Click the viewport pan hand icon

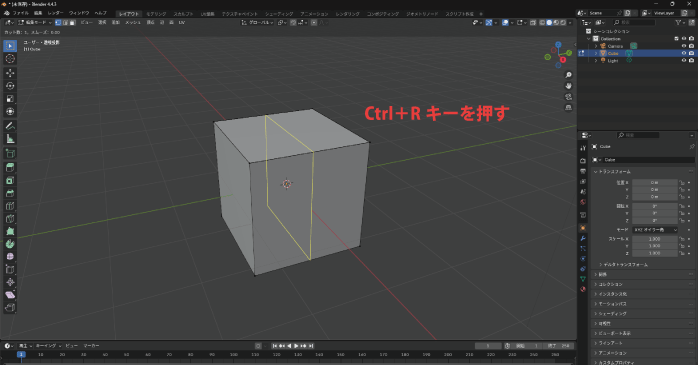click(x=568, y=86)
